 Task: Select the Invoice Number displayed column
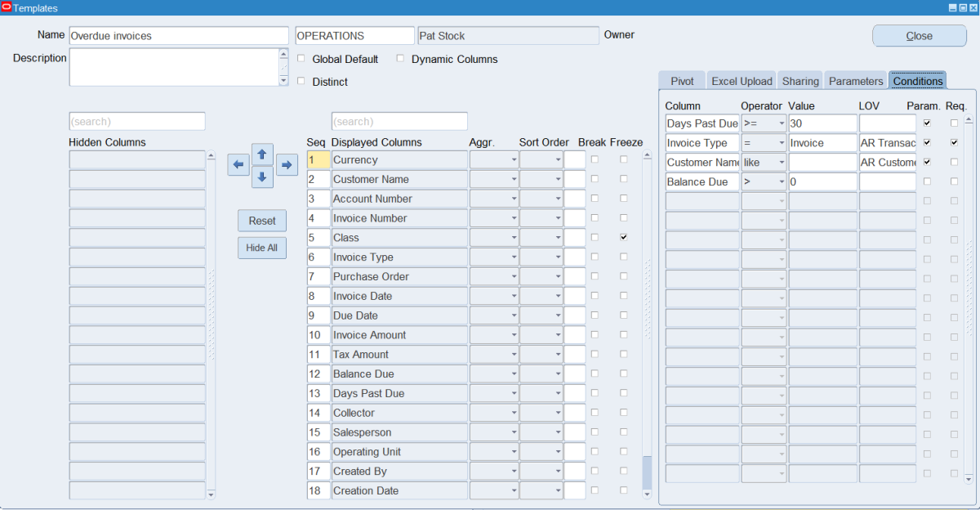[x=399, y=218]
